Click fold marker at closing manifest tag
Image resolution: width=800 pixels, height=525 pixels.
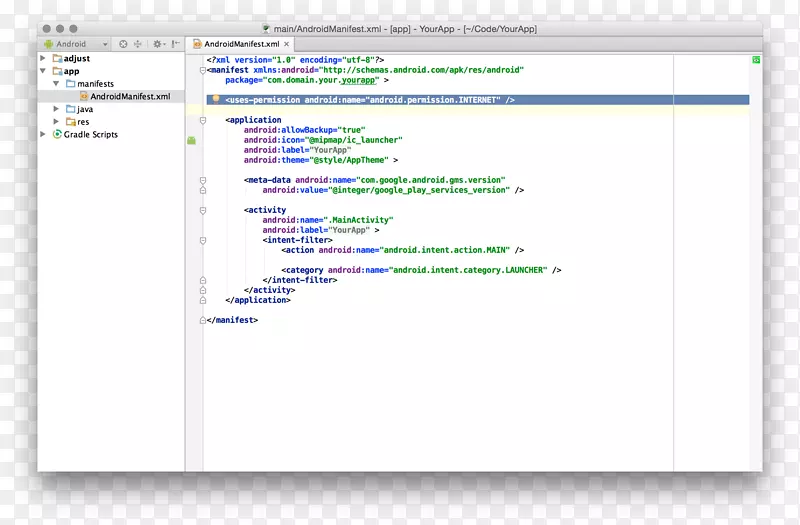203,320
